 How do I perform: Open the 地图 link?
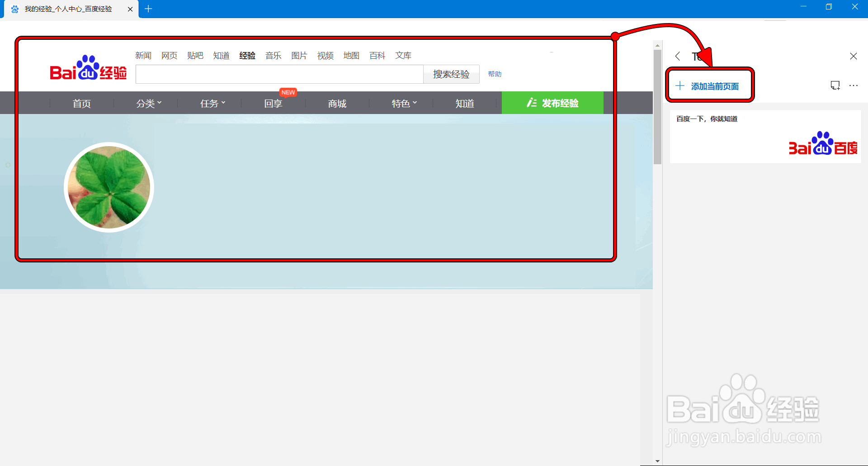351,56
